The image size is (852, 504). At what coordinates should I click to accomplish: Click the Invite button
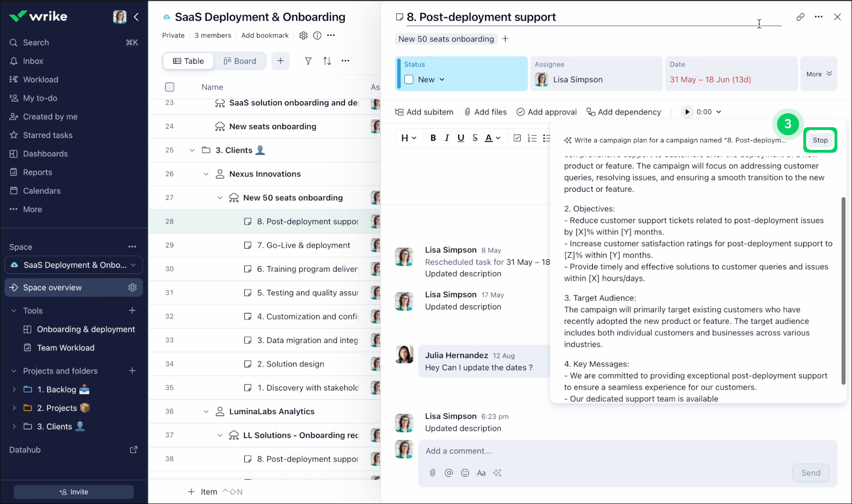[x=74, y=492]
